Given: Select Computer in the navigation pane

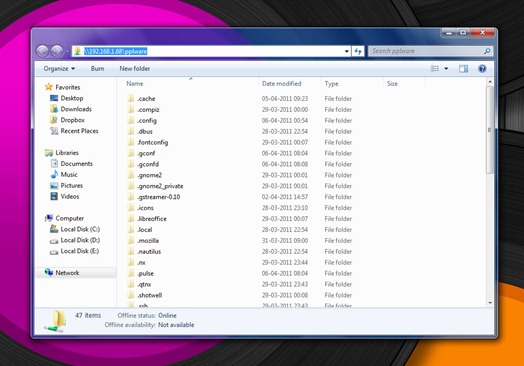Looking at the screenshot, I should tap(69, 218).
